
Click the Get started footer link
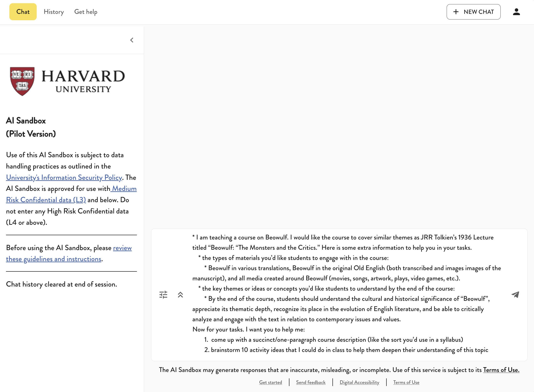click(271, 382)
